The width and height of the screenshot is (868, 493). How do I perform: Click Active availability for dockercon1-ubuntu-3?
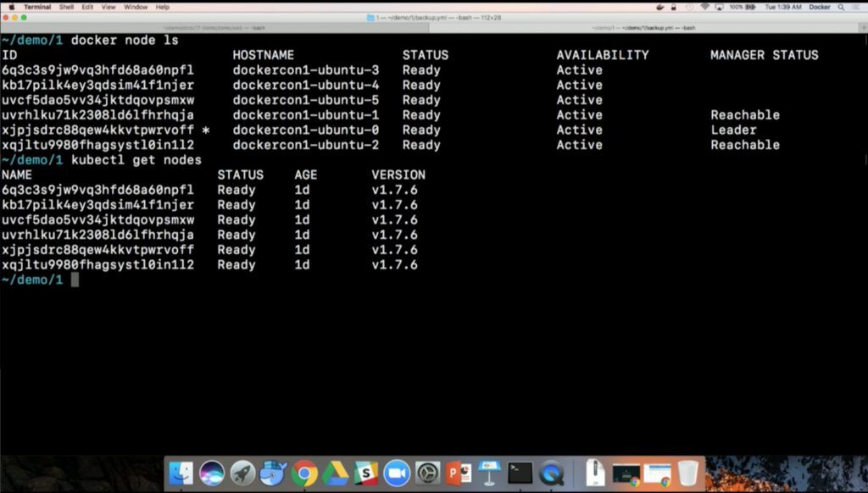(x=580, y=70)
